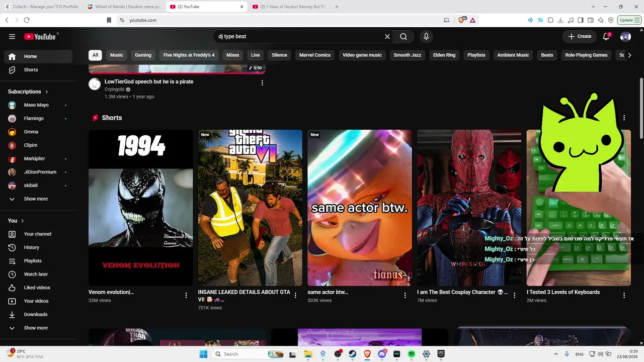
Task: Open Your videos
Action: point(38,301)
